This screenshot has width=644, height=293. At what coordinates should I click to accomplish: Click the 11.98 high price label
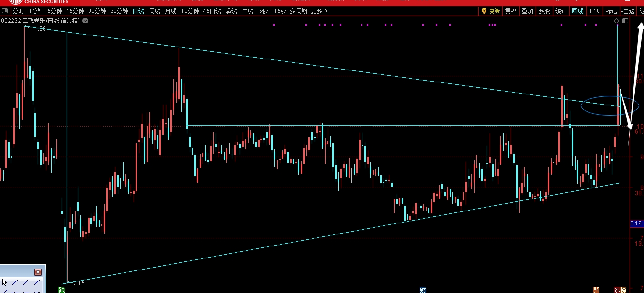pyautogui.click(x=38, y=29)
